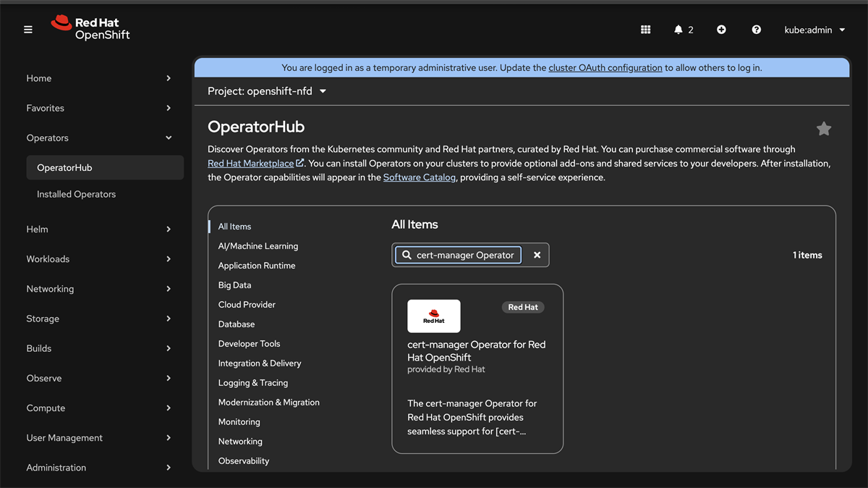Filter by Cloud Provider category
868x488 pixels.
(247, 305)
